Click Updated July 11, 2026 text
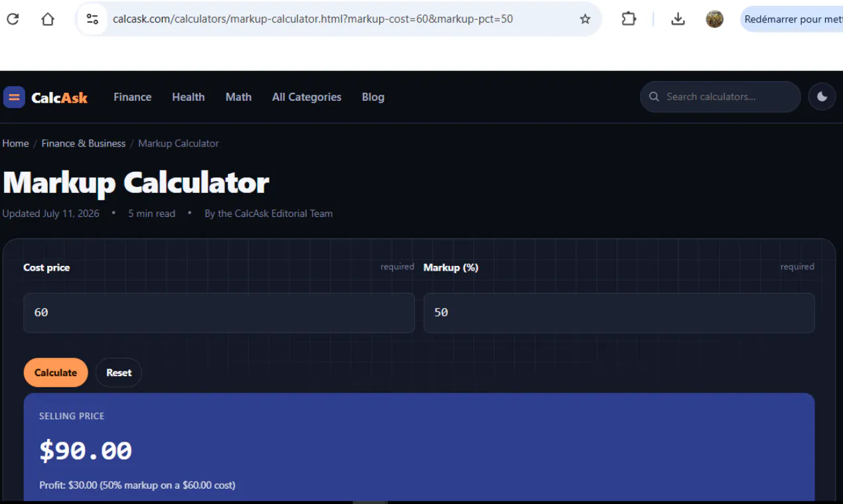Screen dimensions: 843x504 51,214
